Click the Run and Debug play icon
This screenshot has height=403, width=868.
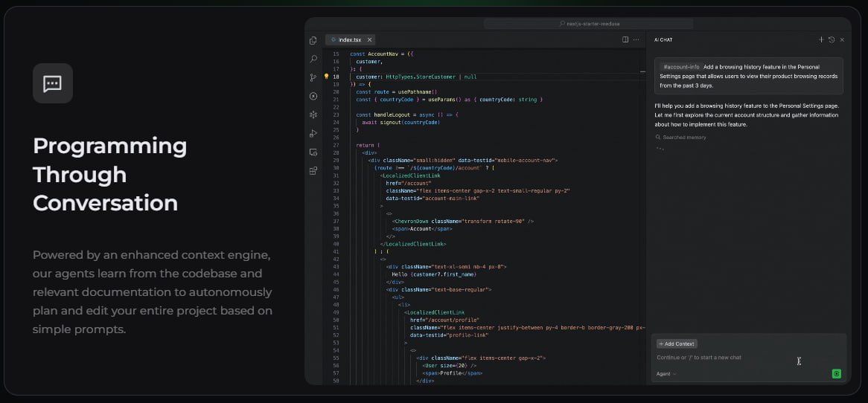coord(313,133)
